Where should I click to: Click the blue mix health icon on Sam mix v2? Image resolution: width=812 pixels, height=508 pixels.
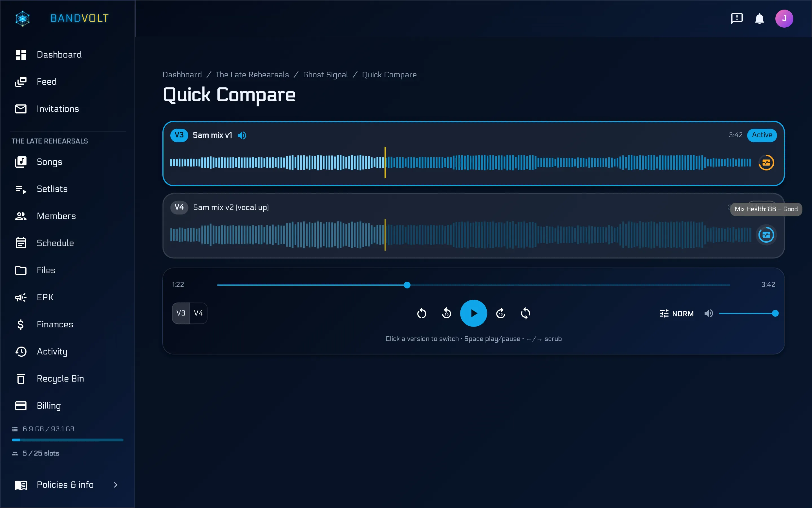point(766,235)
